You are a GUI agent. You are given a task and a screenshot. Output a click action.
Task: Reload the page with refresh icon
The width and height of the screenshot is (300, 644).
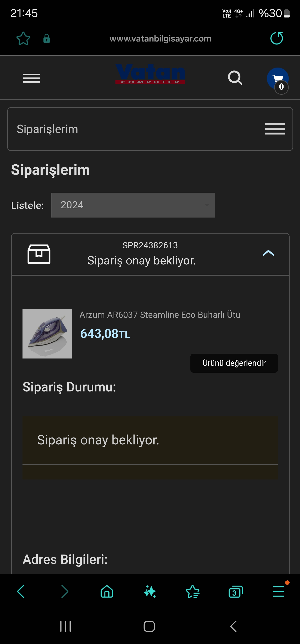(x=276, y=38)
